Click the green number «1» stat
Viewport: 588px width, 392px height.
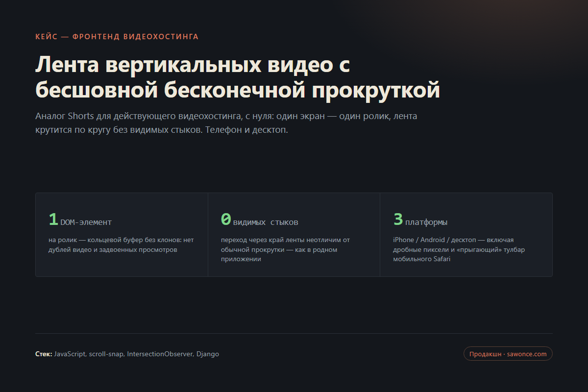point(53,220)
